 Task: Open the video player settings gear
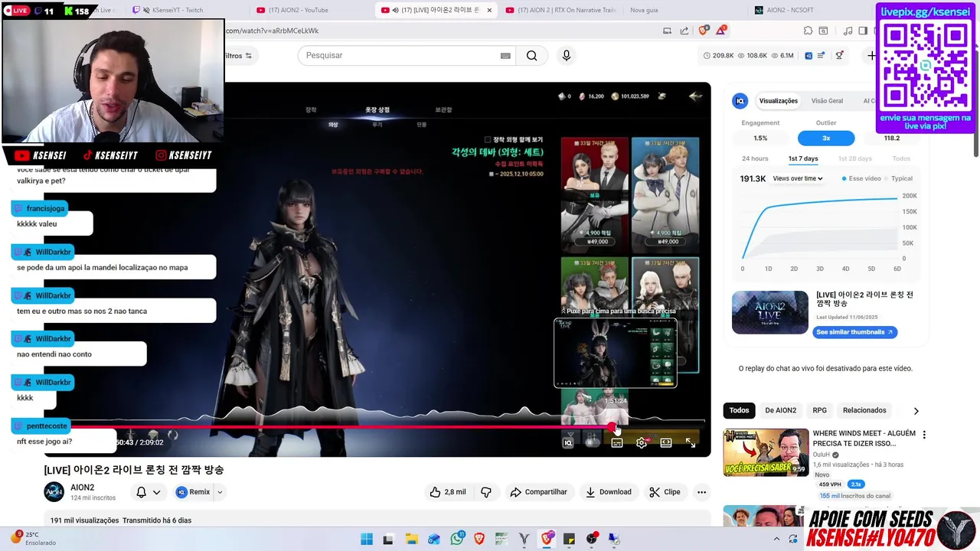coord(642,442)
